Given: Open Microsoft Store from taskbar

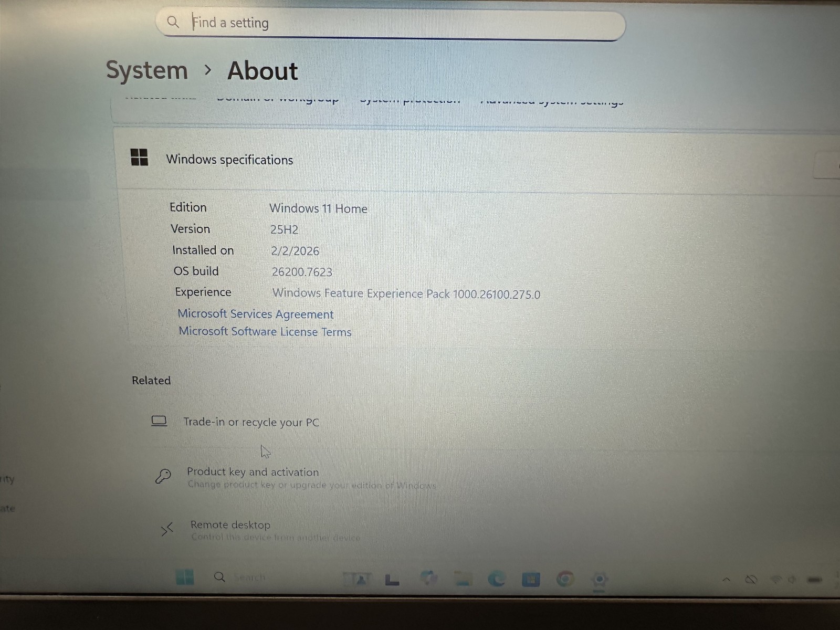Looking at the screenshot, I should [x=531, y=580].
